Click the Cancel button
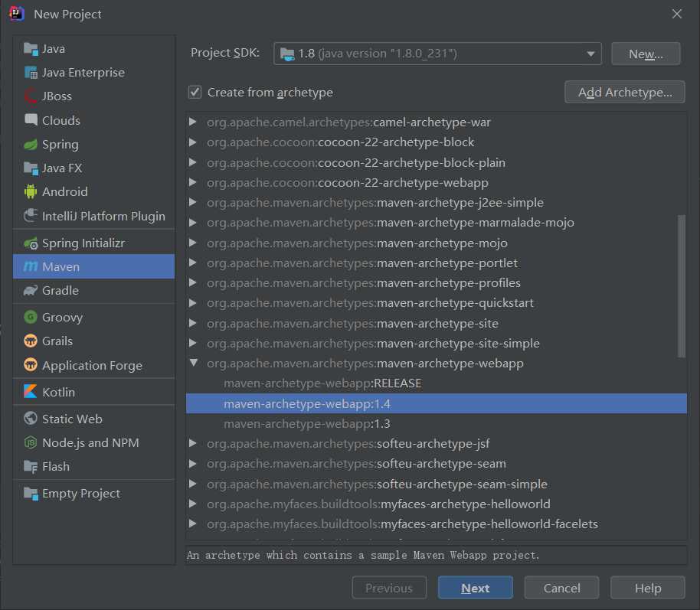This screenshot has height=610, width=700. (561, 588)
